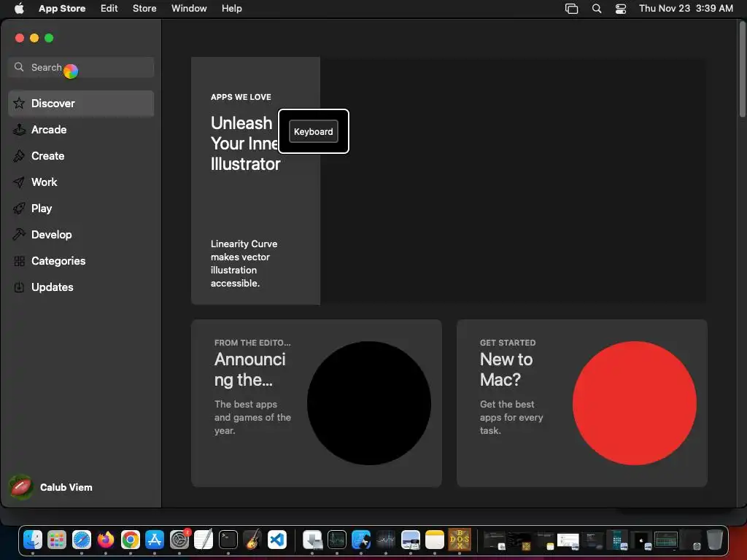Click the magnifier icon in Search field

click(x=19, y=67)
